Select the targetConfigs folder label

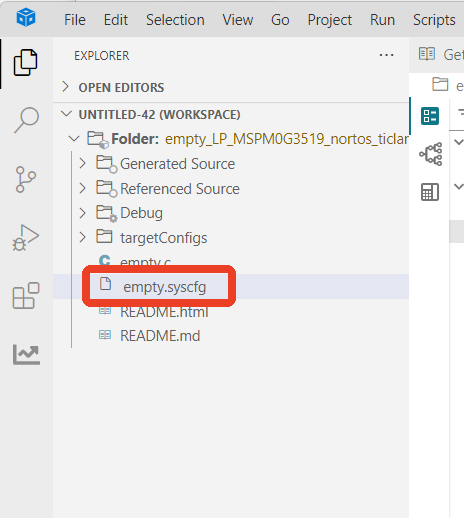(164, 238)
